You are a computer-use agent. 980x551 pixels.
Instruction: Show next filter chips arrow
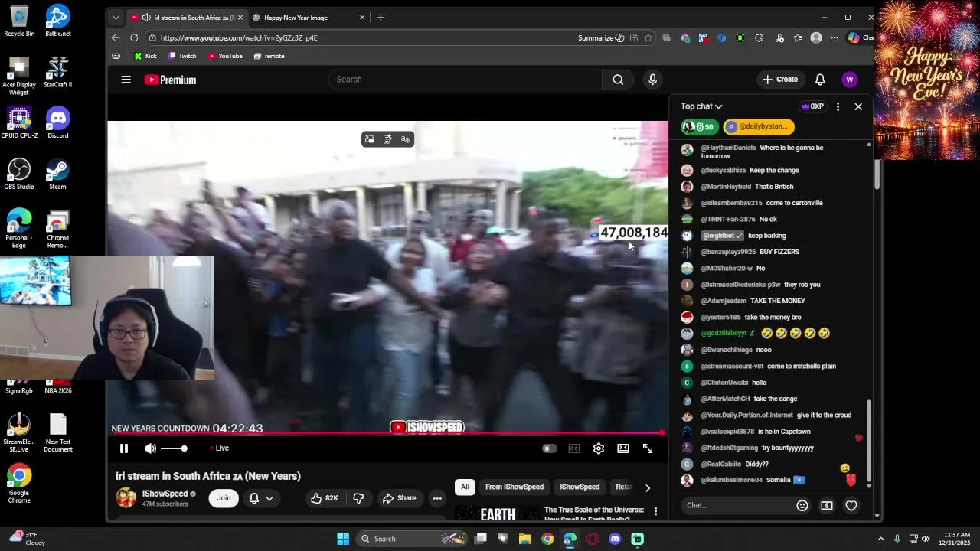648,487
